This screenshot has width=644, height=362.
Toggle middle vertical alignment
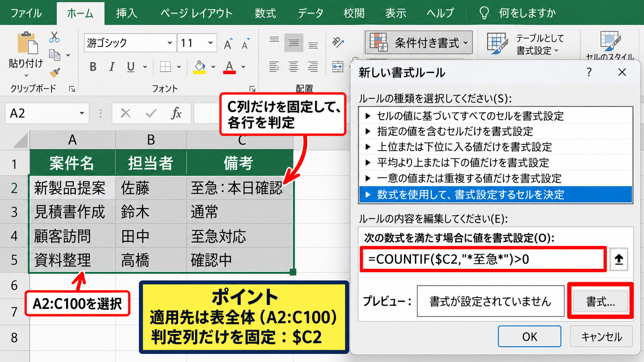pos(294,43)
